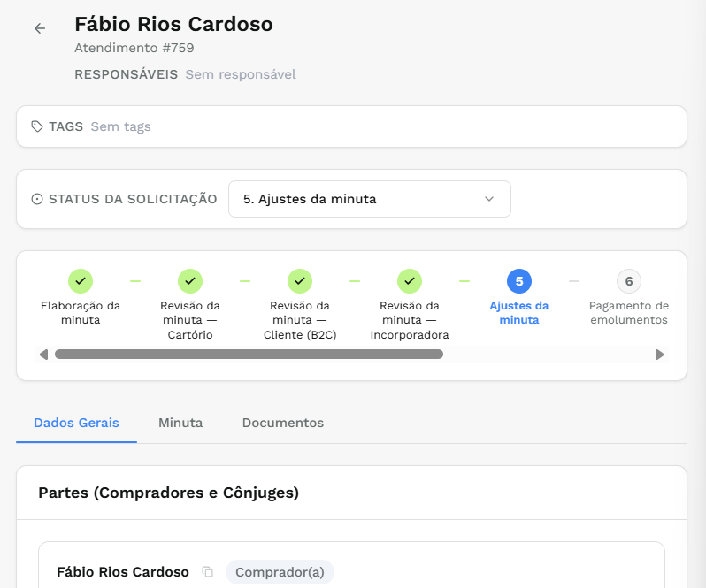Image resolution: width=706 pixels, height=588 pixels.
Task: Select the completed Revisão da minuta — Cartório step check
Action: tap(190, 281)
